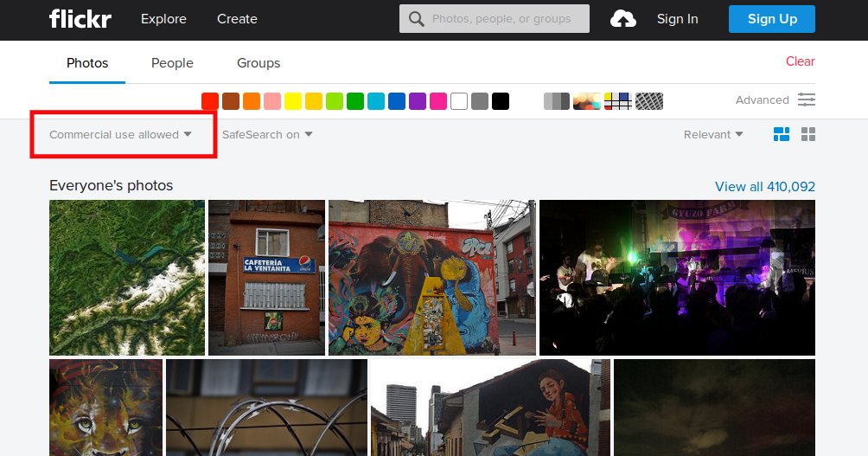Viewport: 868px width, 456px height.
Task: Click the search magnifier icon
Action: coord(417,19)
